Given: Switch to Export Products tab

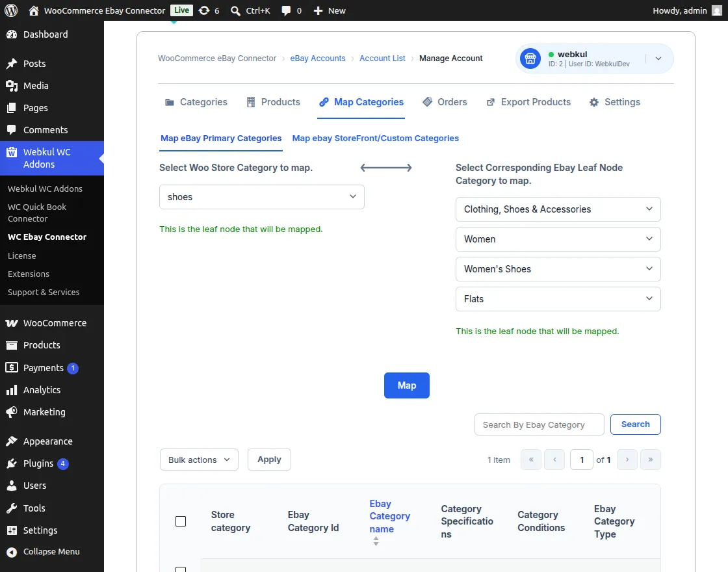Looking at the screenshot, I should tap(528, 102).
